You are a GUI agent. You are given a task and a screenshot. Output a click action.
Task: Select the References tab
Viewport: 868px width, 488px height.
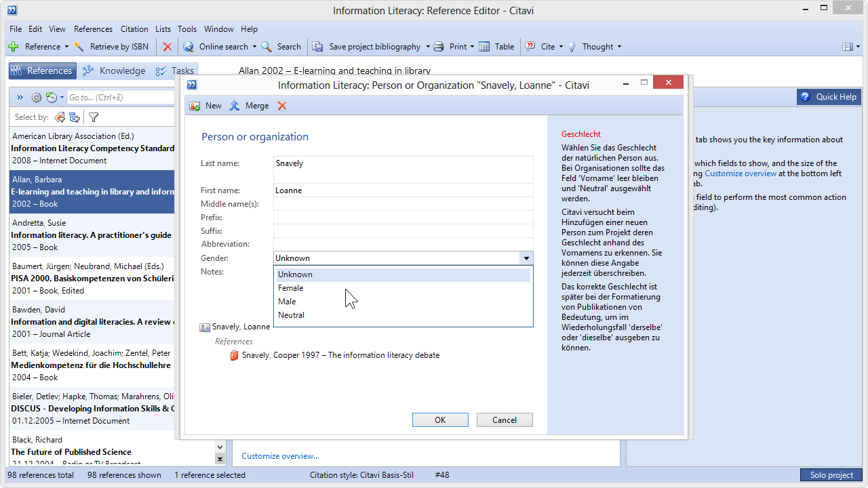click(41, 70)
